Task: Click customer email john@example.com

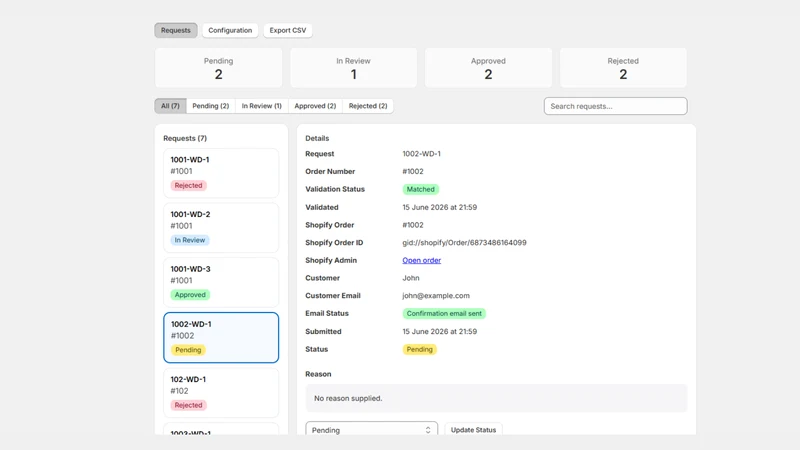Action: pos(436,295)
